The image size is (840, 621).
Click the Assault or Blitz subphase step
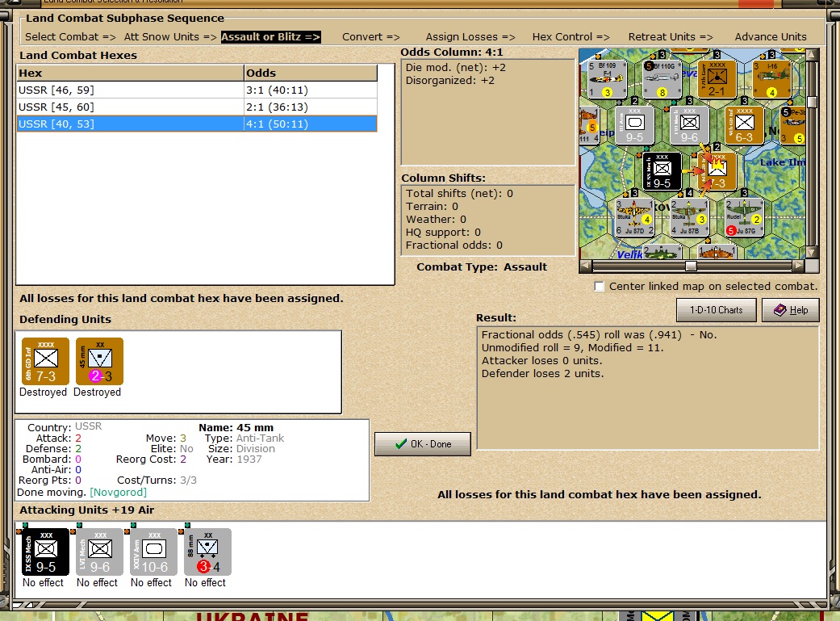tap(270, 36)
